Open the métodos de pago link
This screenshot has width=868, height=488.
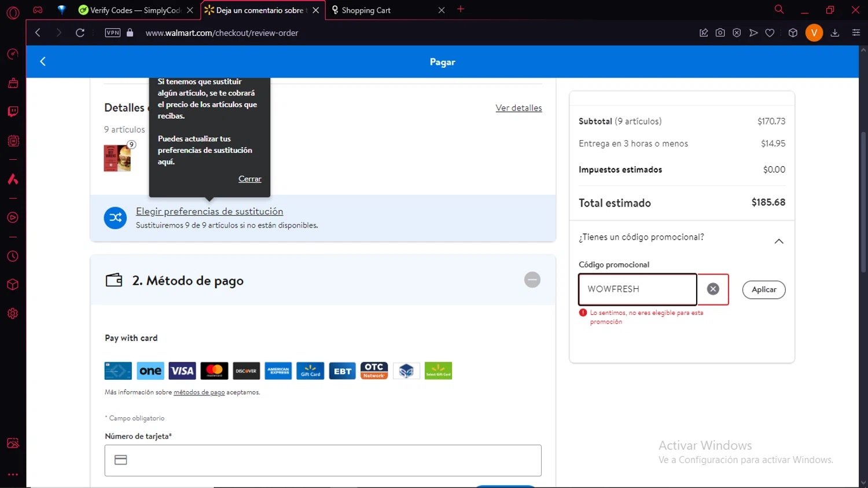click(x=199, y=392)
